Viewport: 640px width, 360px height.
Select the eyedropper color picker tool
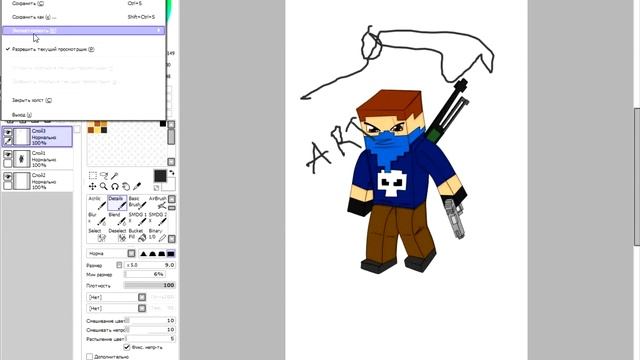coord(137,186)
